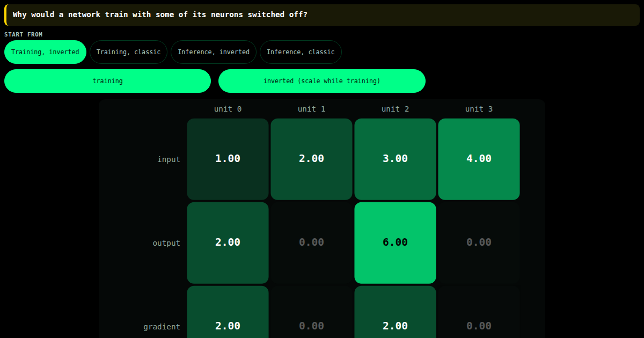Click the 'unit 2' column header
644x338 pixels.
tap(395, 109)
